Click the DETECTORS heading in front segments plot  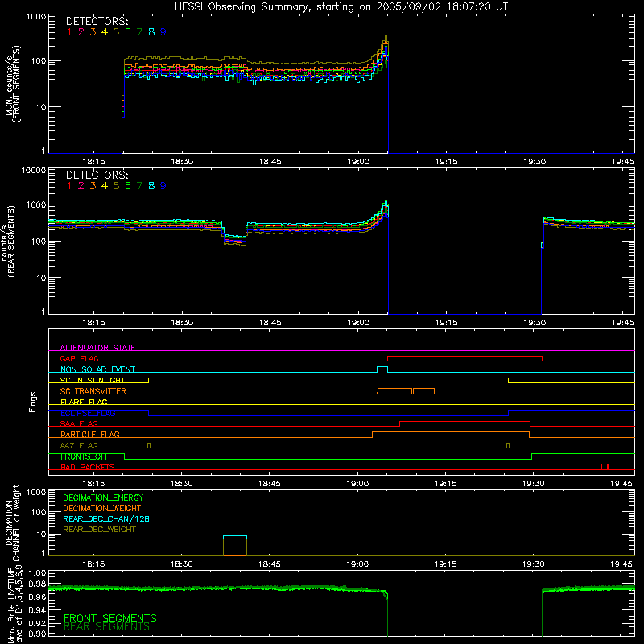coord(97,21)
